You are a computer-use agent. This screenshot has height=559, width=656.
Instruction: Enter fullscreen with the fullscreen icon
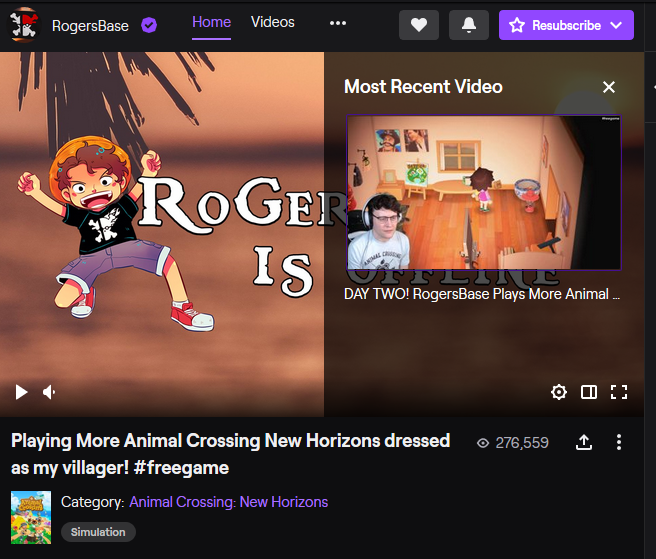point(619,392)
